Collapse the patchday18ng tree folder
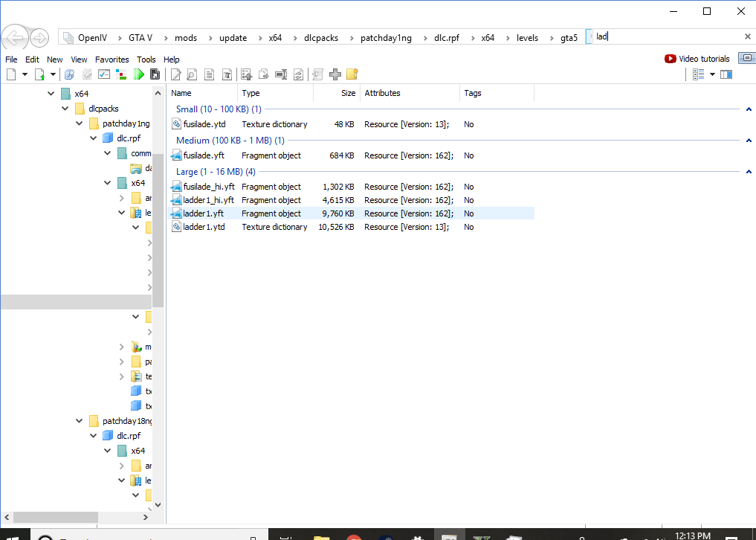This screenshot has height=540, width=756. (x=80, y=421)
